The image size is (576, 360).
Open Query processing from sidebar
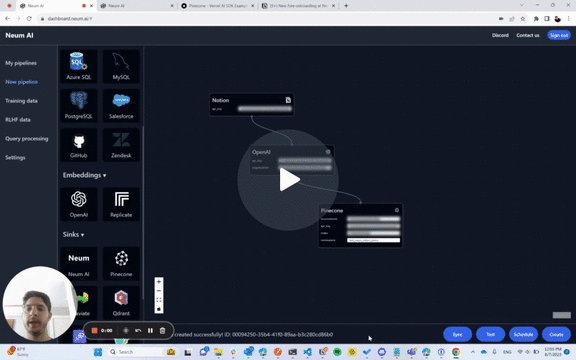[x=26, y=138]
